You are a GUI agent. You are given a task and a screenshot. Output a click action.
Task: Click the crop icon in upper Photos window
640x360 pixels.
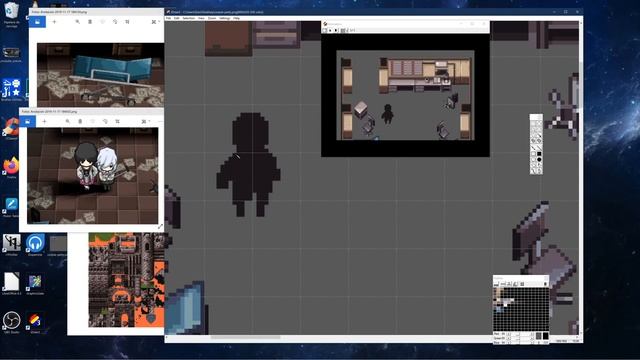click(127, 22)
